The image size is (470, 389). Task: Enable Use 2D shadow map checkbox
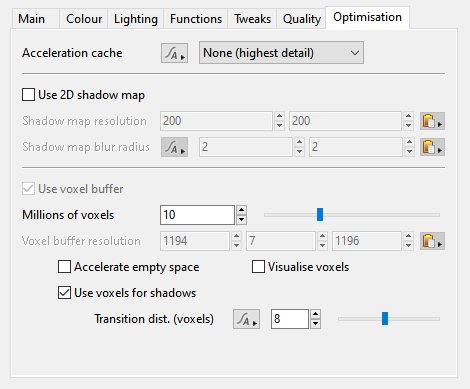(28, 95)
